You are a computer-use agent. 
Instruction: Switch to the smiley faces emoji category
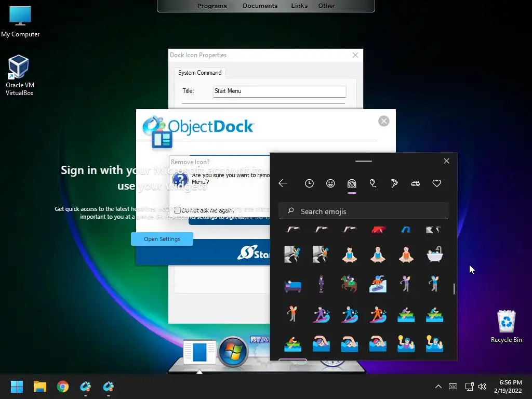[330, 183]
